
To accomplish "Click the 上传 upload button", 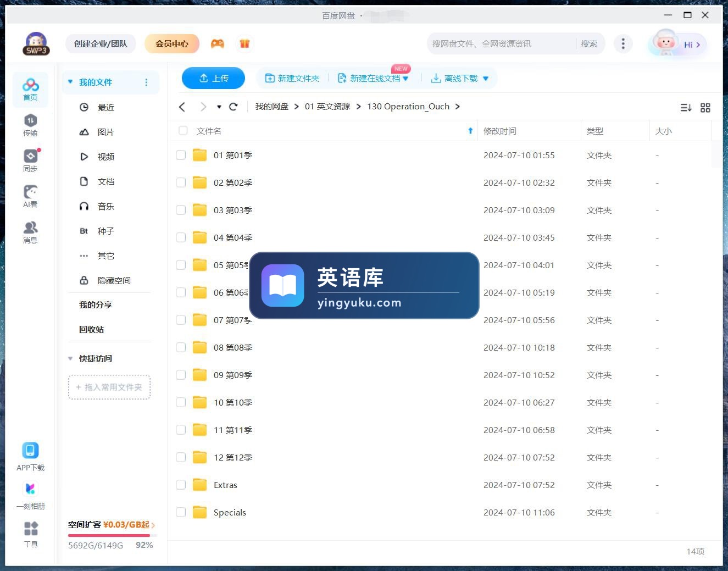I will (x=213, y=78).
